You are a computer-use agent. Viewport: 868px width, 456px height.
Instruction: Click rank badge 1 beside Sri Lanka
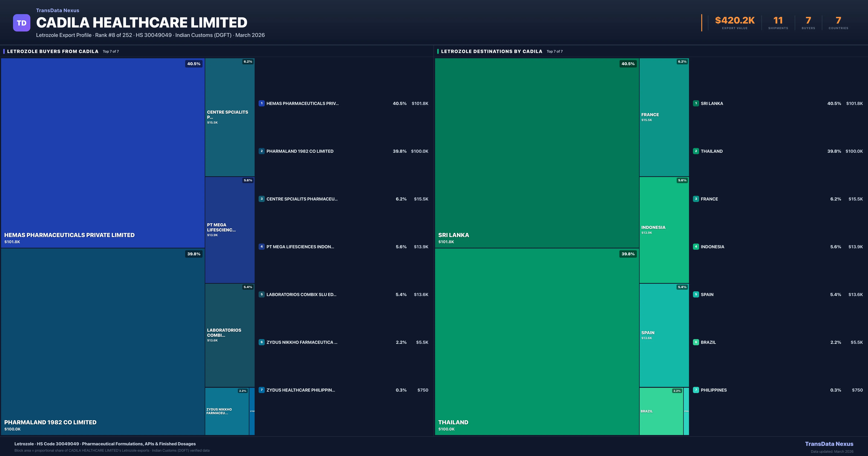(x=696, y=104)
